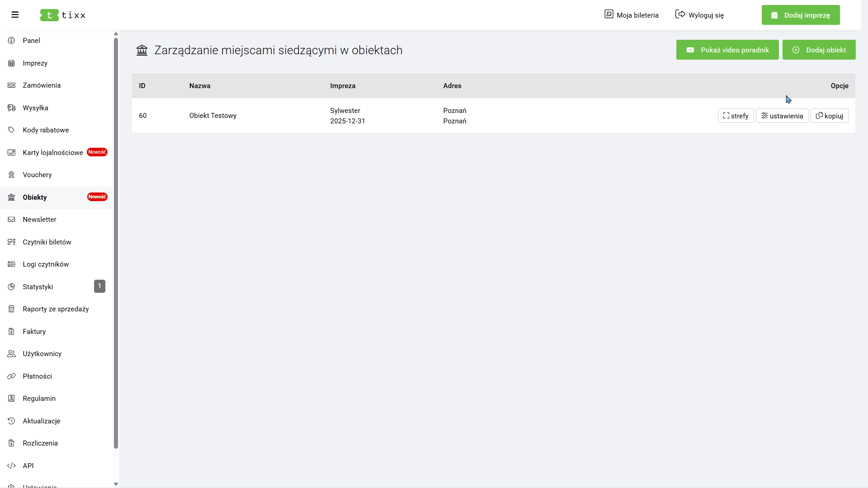Click the sidebar scroll down arrow

pyautogui.click(x=116, y=484)
